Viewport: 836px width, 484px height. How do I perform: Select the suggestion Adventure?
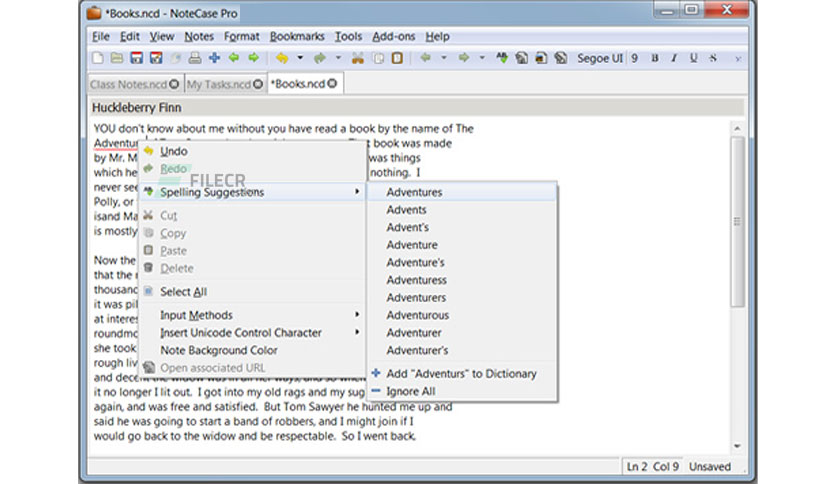click(462, 245)
